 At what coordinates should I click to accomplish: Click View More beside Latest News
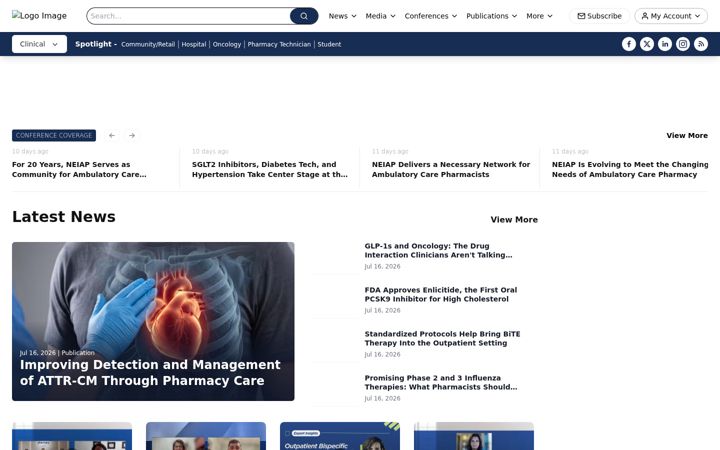(514, 219)
